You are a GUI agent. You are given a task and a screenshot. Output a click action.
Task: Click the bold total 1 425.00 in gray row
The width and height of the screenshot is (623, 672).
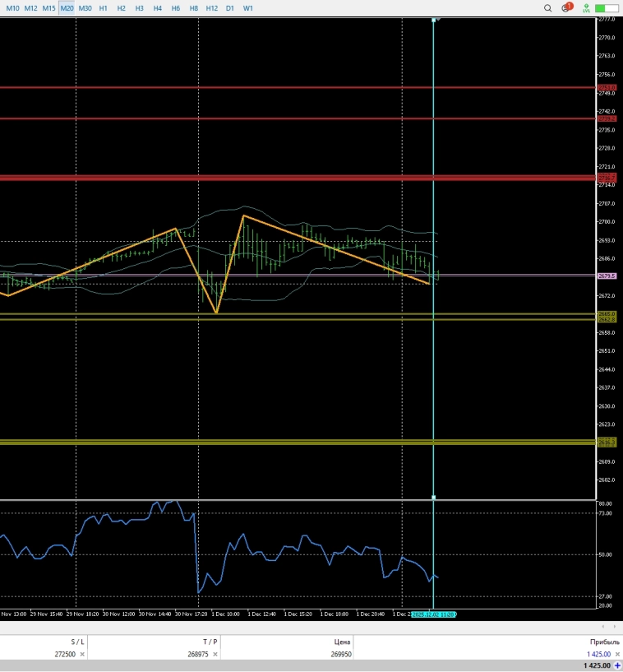coord(597,665)
